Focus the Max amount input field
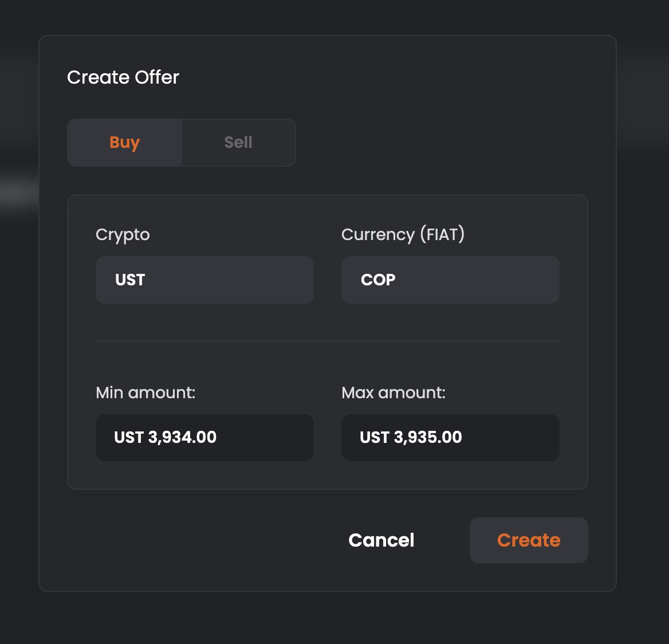This screenshot has width=669, height=644. coord(450,438)
